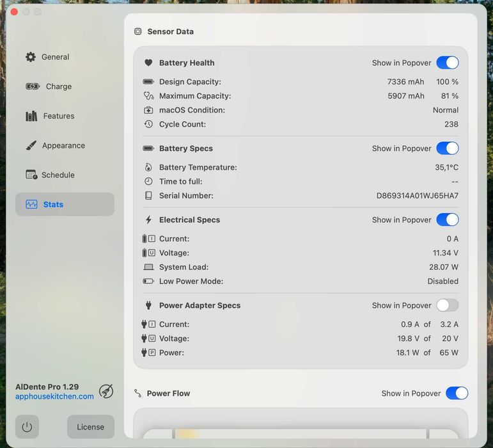Click the Stats waveform icon
This screenshot has height=448, width=493.
coord(31,205)
